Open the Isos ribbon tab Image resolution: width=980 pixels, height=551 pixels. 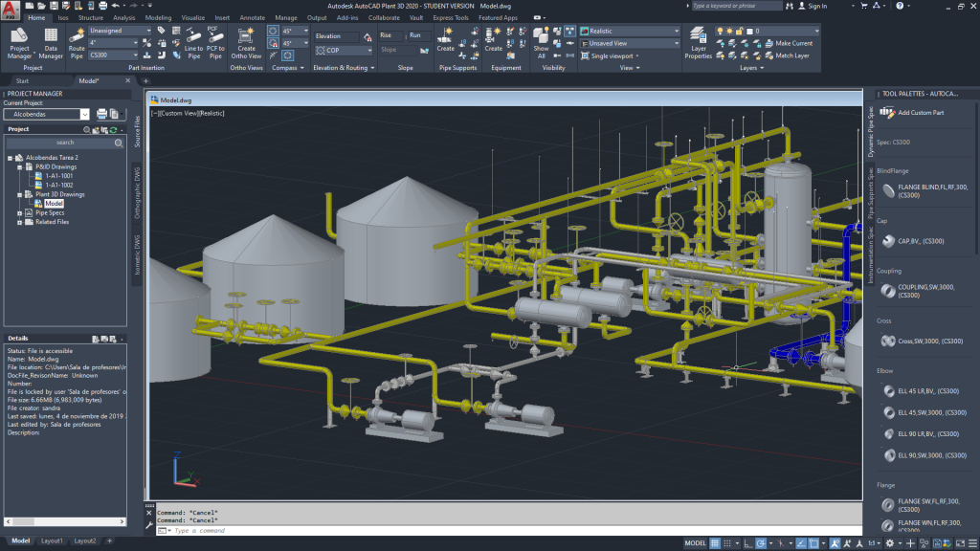[62, 17]
